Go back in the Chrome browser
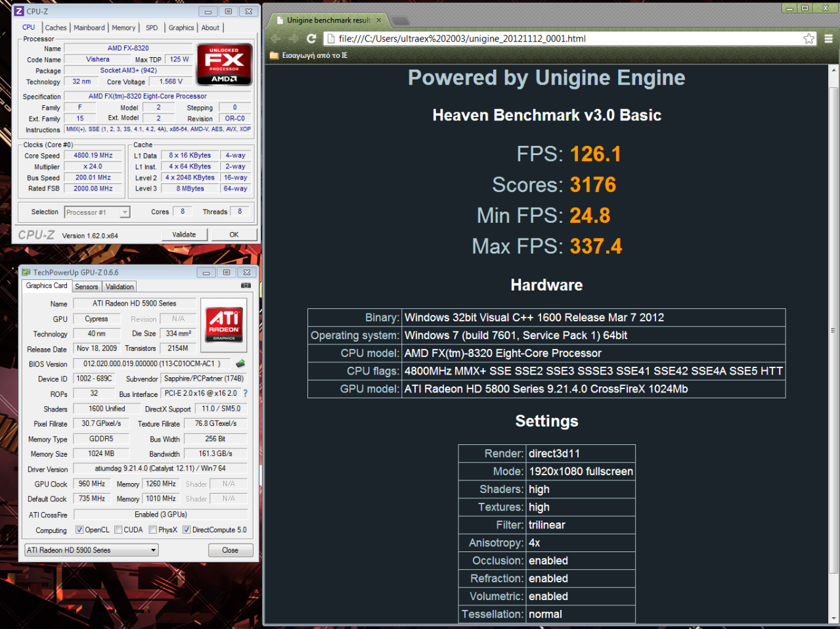 pos(276,39)
